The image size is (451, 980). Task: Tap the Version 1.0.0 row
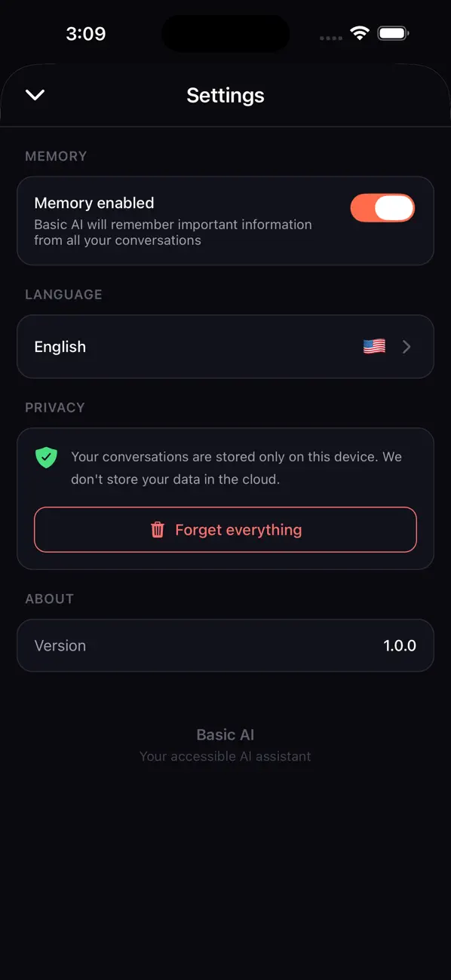[225, 645]
